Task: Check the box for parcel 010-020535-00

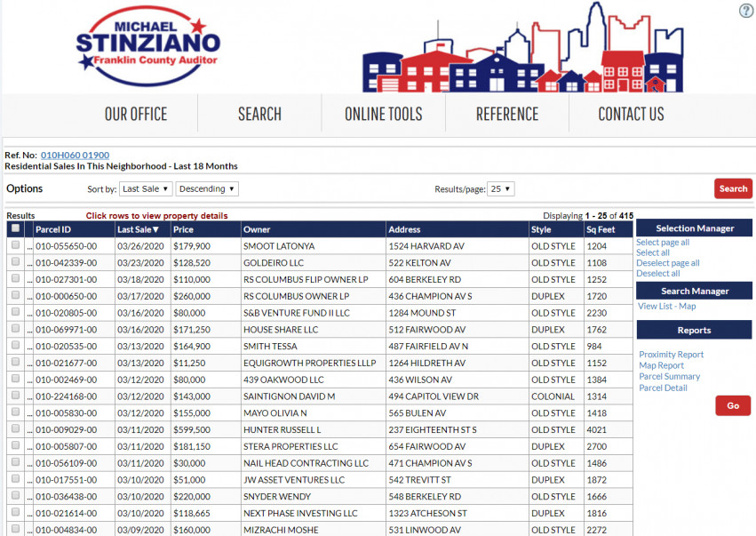Action: pyautogui.click(x=15, y=345)
